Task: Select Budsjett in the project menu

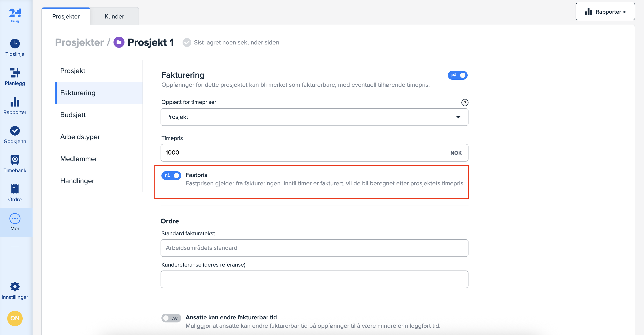Action: click(73, 115)
